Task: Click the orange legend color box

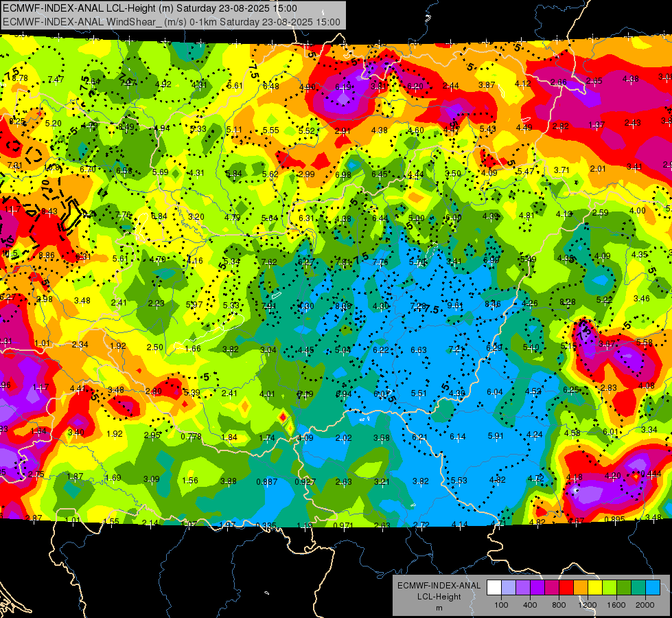Action: (x=581, y=588)
